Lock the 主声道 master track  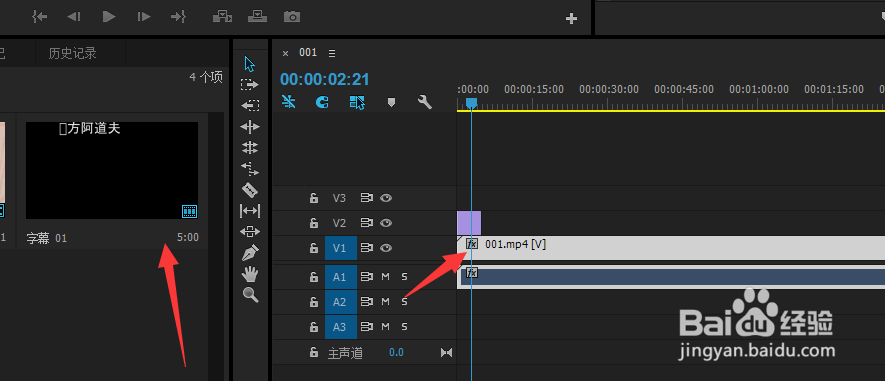click(x=313, y=353)
